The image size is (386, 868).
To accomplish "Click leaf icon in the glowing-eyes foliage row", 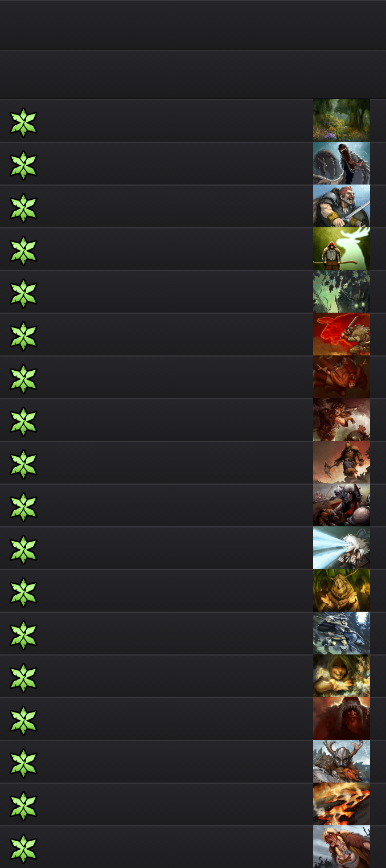I will 23,293.
